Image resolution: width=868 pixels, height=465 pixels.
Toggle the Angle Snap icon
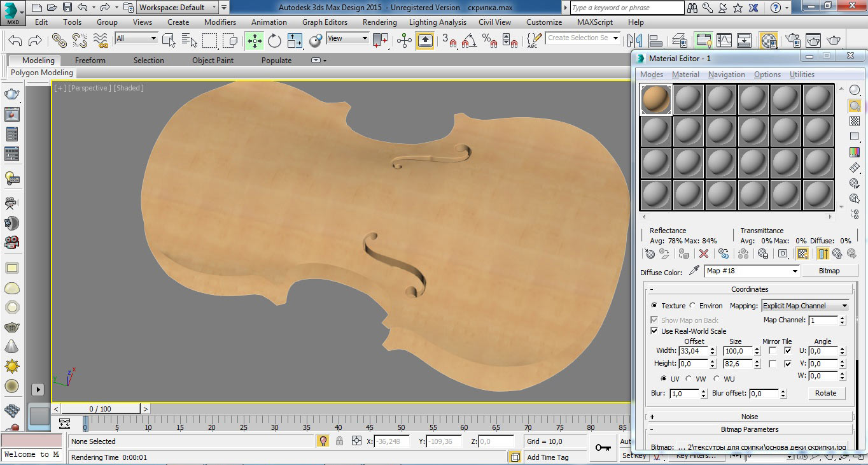point(470,41)
